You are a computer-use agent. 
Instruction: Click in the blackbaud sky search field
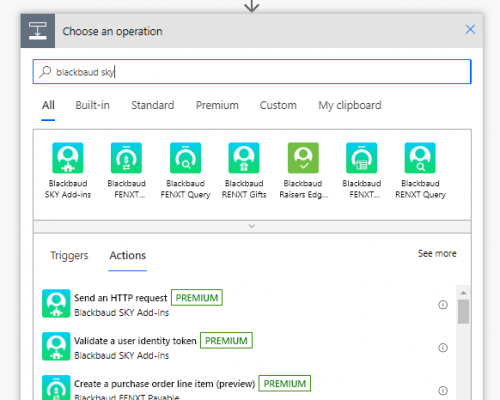(252, 72)
